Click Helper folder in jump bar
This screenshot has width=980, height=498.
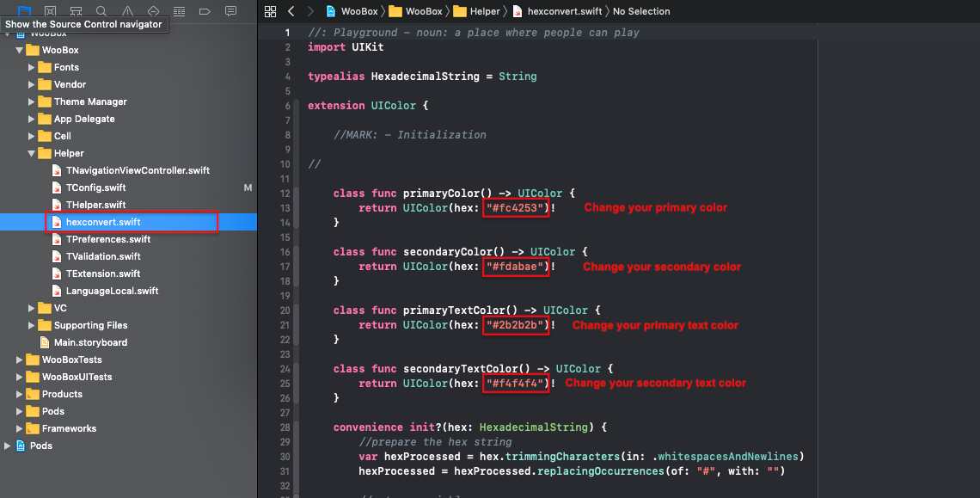click(x=476, y=11)
